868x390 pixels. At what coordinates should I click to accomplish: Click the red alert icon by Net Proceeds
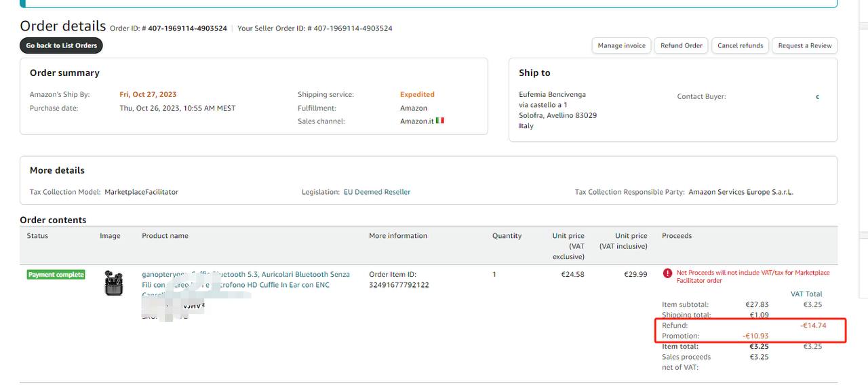click(668, 273)
